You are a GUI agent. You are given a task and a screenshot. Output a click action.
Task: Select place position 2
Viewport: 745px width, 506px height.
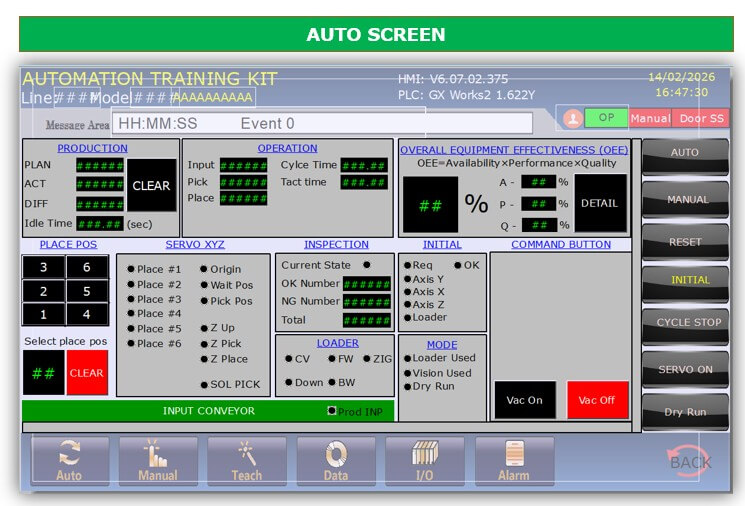click(x=43, y=291)
